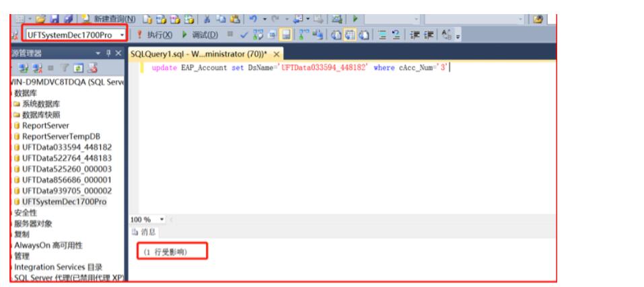Viewport: 644px width, 287px height.
Task: Select database UFTData939705_000002
Action: click(67, 191)
